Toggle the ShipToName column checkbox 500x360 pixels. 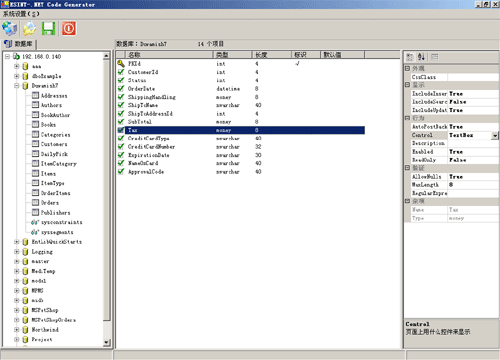point(121,105)
